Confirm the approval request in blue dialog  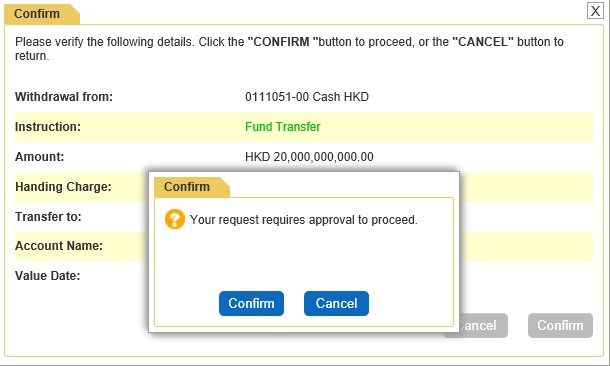(x=251, y=303)
